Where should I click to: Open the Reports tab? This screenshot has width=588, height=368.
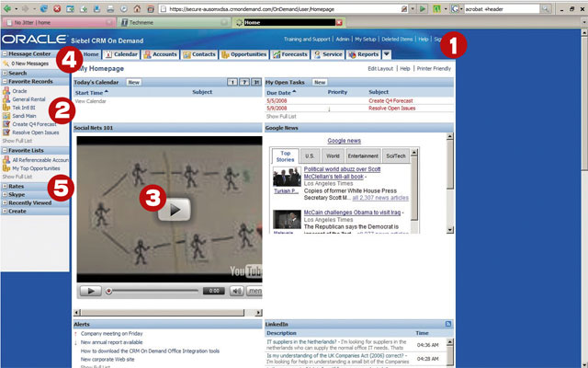[x=364, y=54]
